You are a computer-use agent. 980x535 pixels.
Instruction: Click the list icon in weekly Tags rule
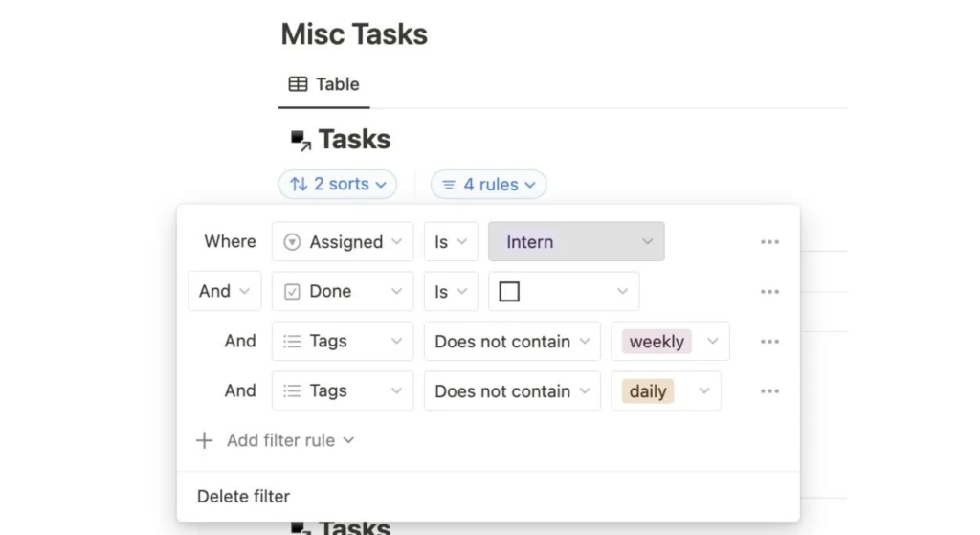click(x=292, y=342)
